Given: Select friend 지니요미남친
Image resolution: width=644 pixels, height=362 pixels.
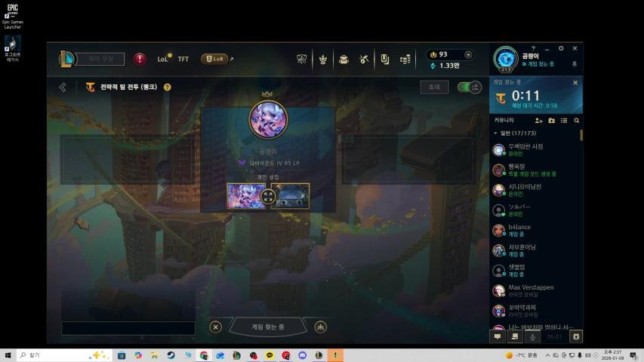Looking at the screenshot, I should click(535, 190).
